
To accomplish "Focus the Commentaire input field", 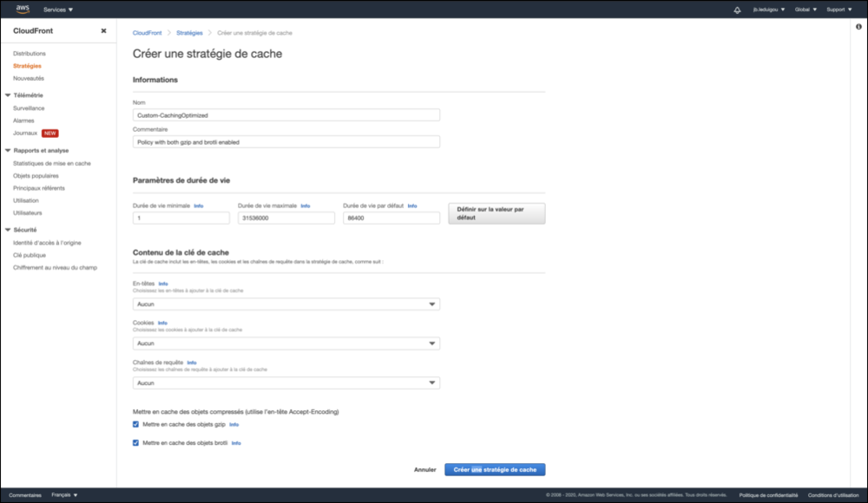I will [286, 142].
